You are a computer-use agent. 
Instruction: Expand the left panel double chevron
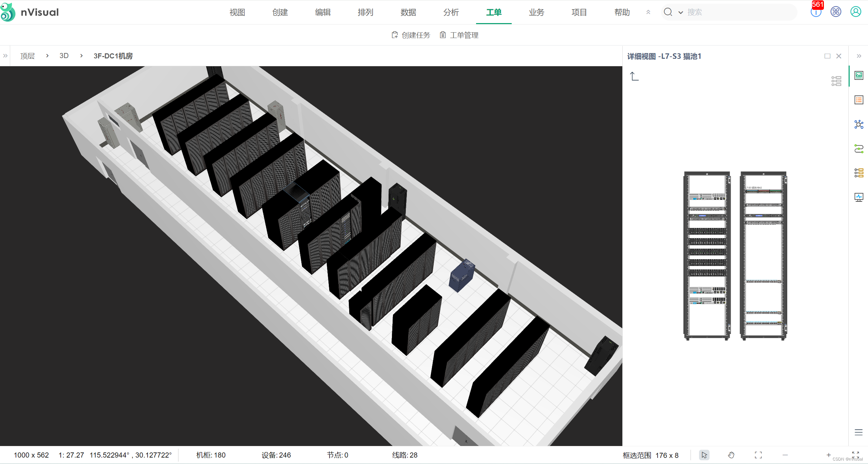[x=5, y=56]
